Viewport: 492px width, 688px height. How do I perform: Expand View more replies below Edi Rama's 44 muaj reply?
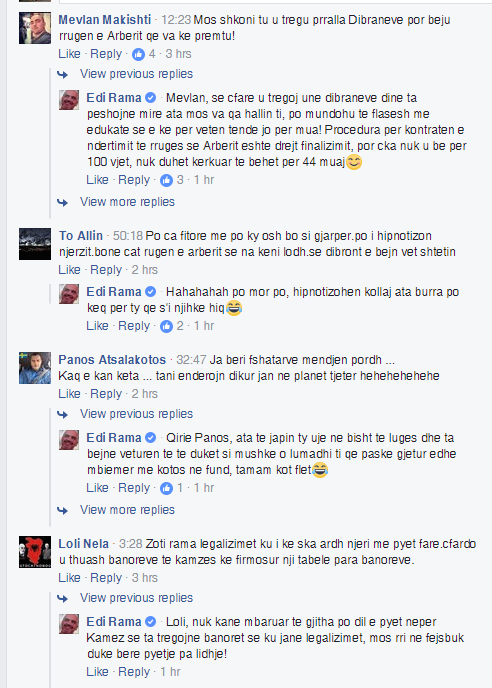127,202
